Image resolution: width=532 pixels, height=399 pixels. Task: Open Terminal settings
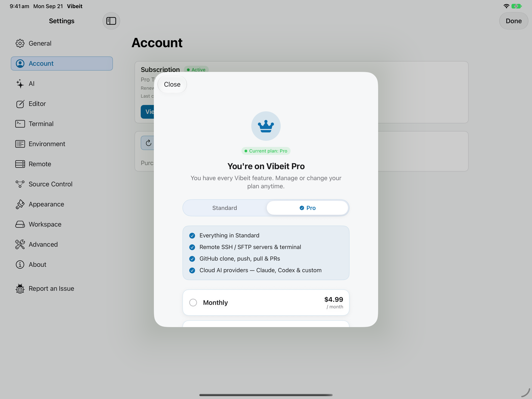pos(62,124)
